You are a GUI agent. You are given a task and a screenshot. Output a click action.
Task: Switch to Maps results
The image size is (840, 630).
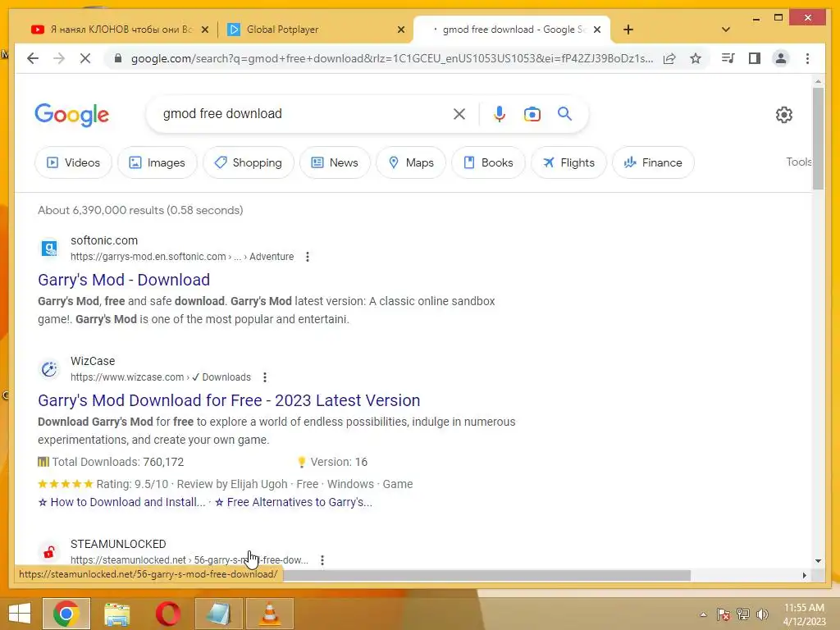click(x=411, y=162)
